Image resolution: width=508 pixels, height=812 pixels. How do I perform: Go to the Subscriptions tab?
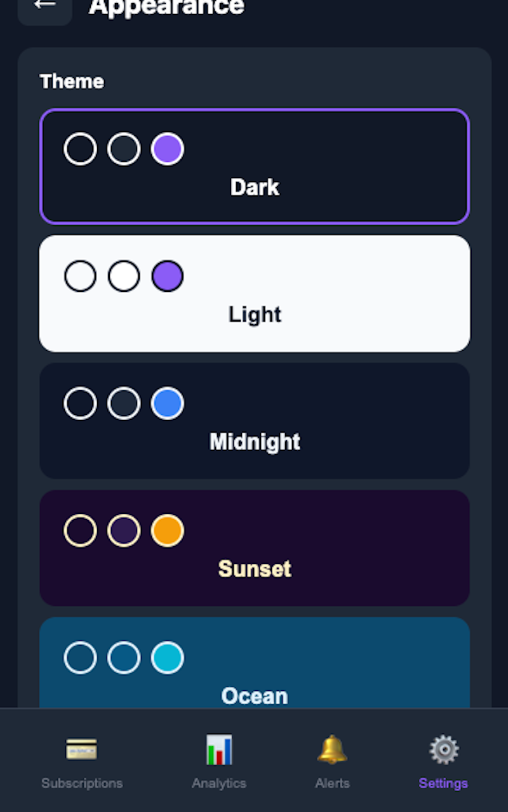pos(81,761)
